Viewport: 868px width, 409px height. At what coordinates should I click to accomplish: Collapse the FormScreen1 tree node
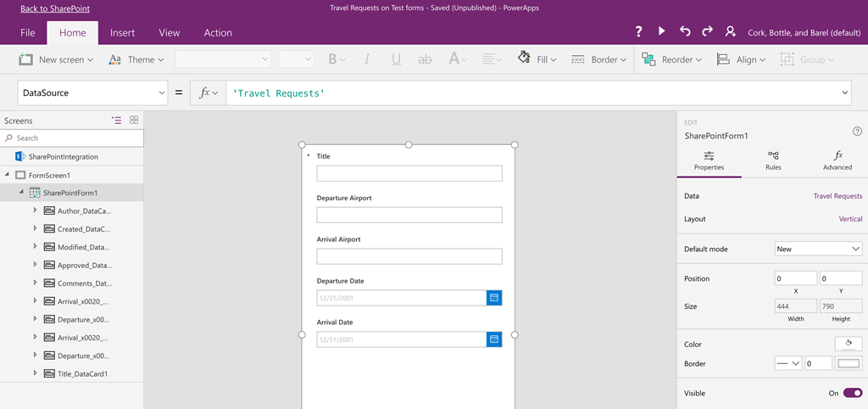click(x=8, y=175)
